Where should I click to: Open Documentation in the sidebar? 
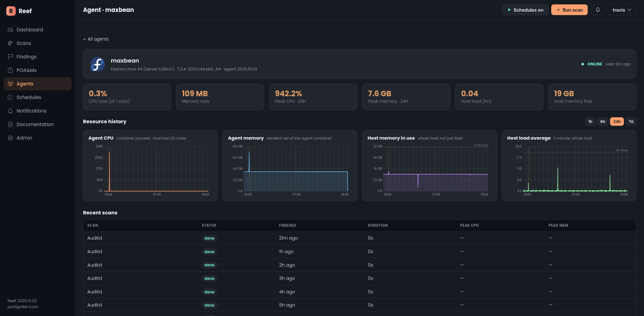tap(37, 125)
